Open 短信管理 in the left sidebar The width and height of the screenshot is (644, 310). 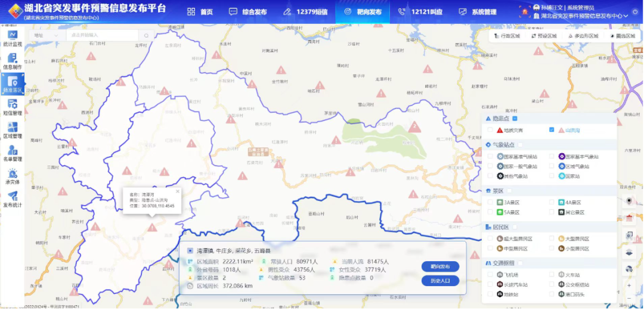pos(12,107)
